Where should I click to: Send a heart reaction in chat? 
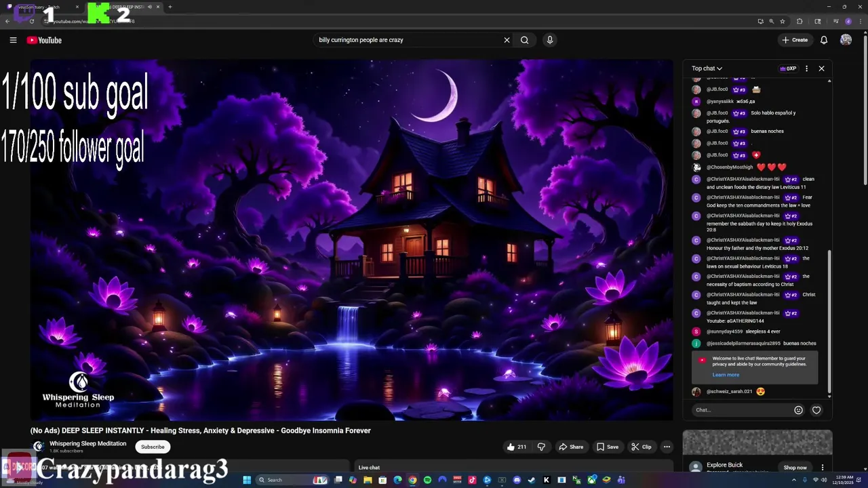[816, 410]
